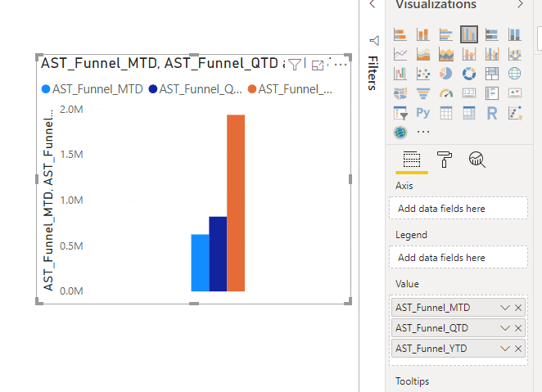
Task: Select the Gauge visual
Action: (x=446, y=93)
